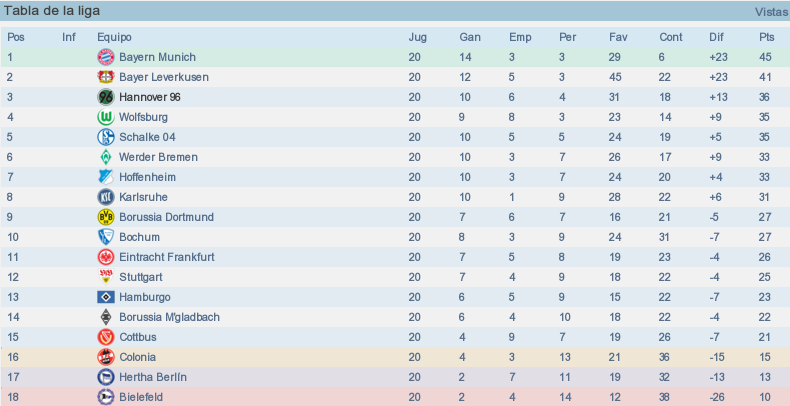This screenshot has width=790, height=406.
Task: Click the Hertha Berlín club crest
Action: click(106, 377)
